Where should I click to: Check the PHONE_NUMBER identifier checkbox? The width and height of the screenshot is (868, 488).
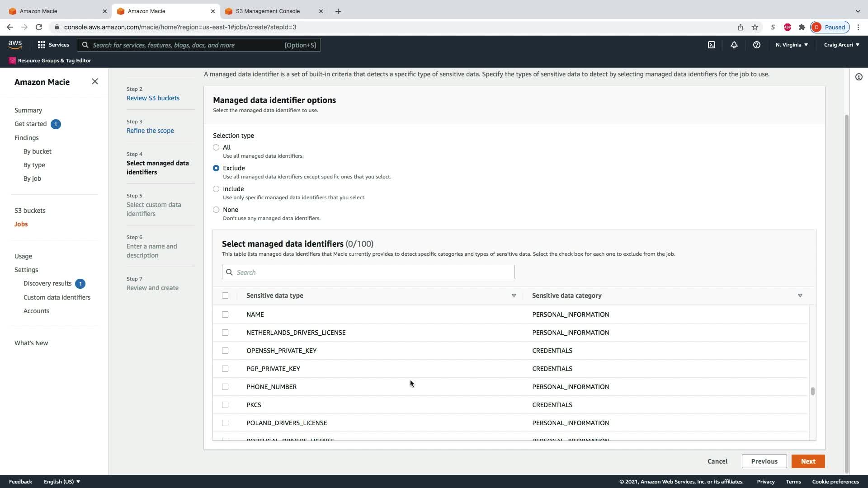click(x=225, y=387)
